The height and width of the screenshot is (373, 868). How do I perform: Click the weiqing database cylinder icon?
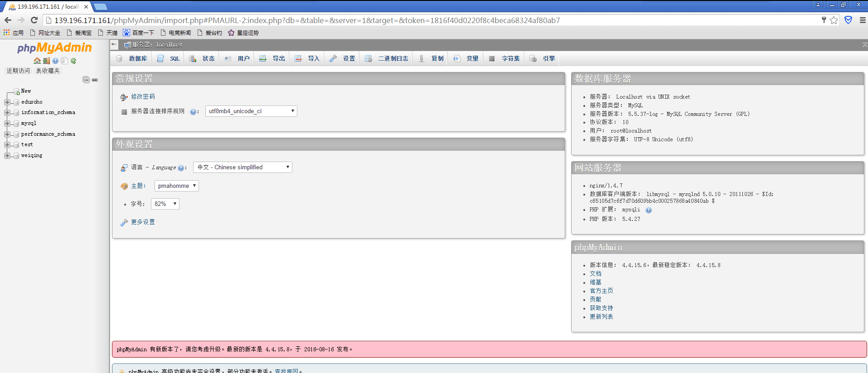(17, 156)
